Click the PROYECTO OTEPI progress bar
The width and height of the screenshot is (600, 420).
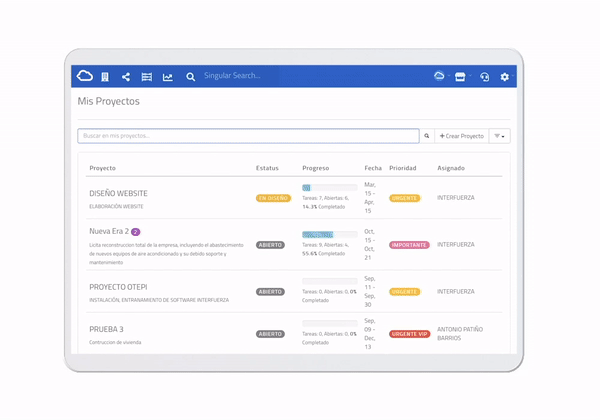[329, 281]
